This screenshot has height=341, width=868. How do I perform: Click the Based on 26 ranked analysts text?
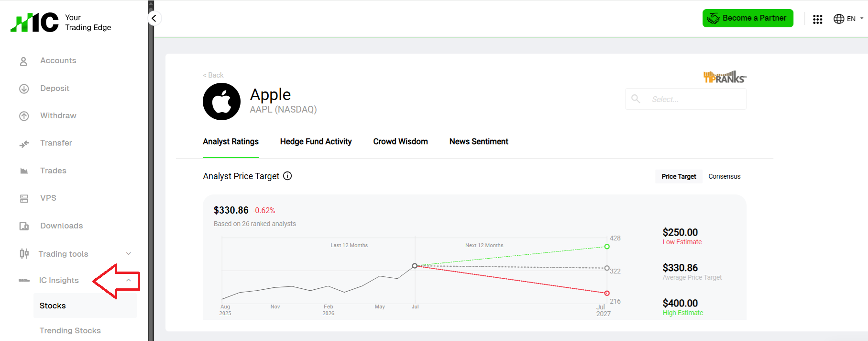tap(255, 224)
